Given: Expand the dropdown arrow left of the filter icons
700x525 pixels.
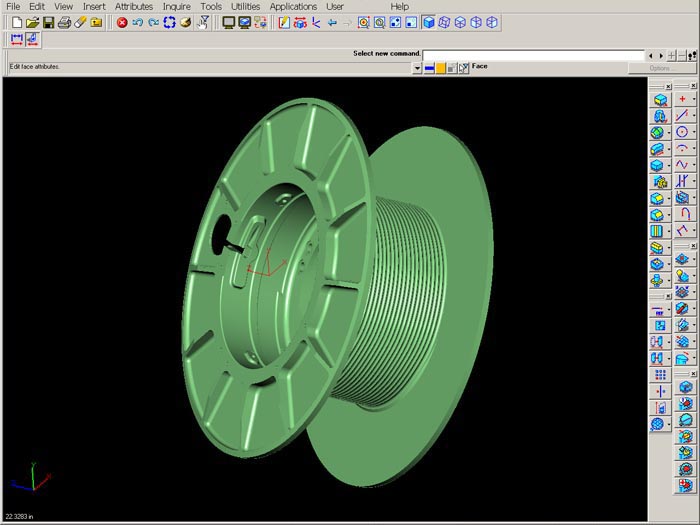Looking at the screenshot, I should [417, 68].
